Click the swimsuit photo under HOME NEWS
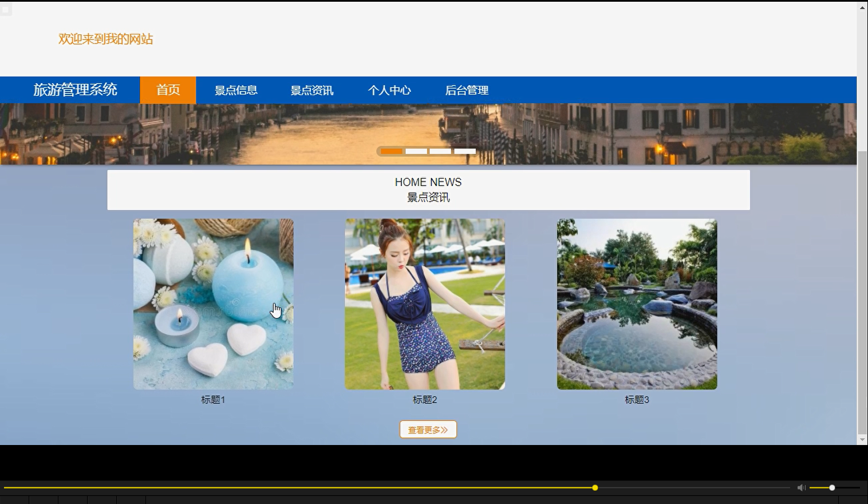 pyautogui.click(x=424, y=304)
